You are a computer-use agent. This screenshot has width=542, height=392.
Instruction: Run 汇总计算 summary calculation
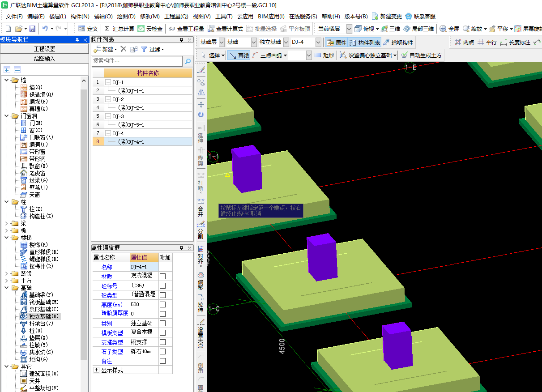(119, 29)
